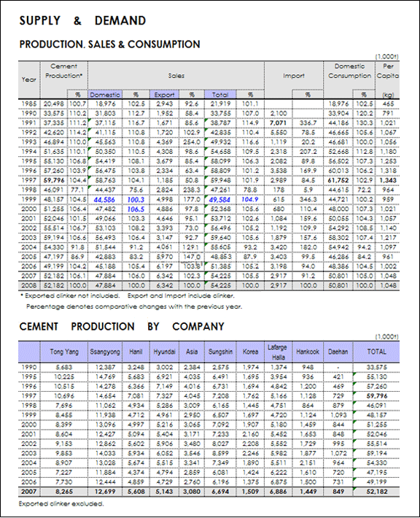Select blue 49,584 total sales for 1999
Image resolution: width=420 pixels, height=518 pixels.
pos(219,199)
